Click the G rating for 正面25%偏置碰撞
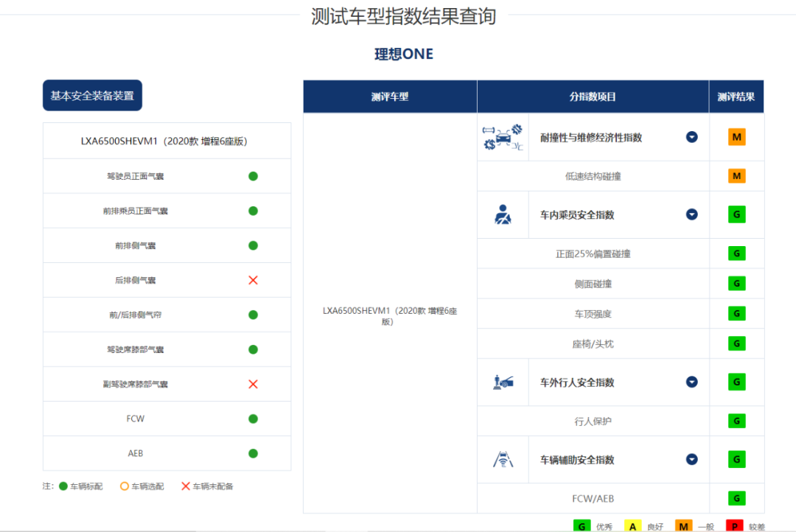 pyautogui.click(x=736, y=253)
